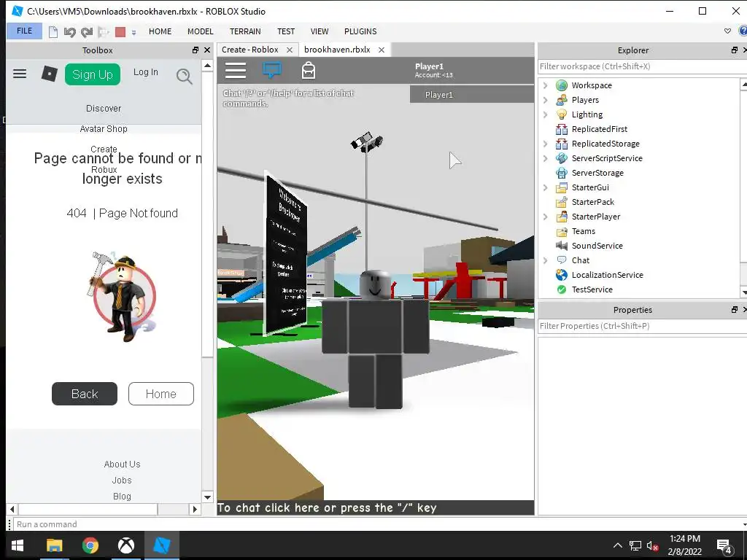Screen dimensions: 747x560
Task: Click Toolbox vertical scrollbar down arrow
Action: pyautogui.click(x=207, y=497)
